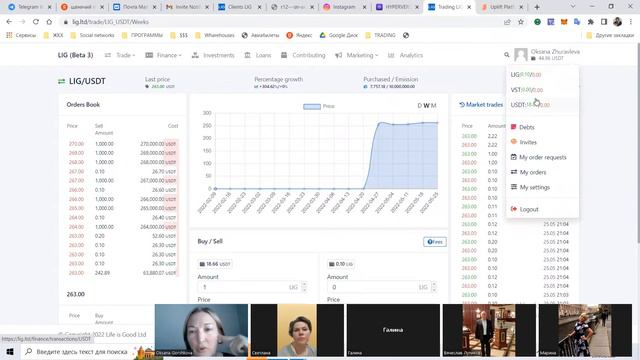Click the browser back arrow
The image size is (640, 360).
click(9, 22)
